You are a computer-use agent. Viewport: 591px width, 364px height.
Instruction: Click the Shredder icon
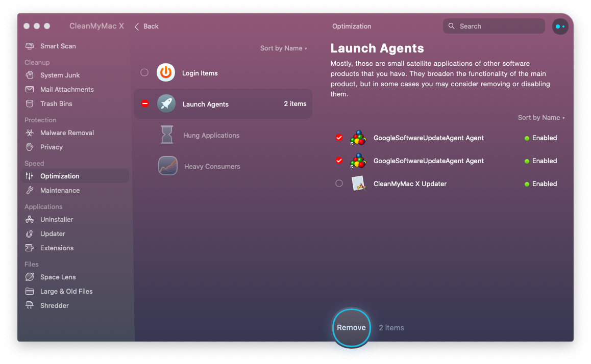[x=30, y=305]
